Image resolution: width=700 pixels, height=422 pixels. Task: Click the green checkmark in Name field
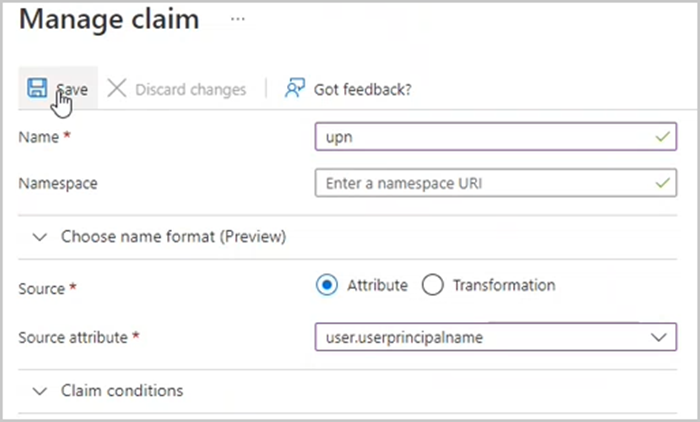[658, 138]
